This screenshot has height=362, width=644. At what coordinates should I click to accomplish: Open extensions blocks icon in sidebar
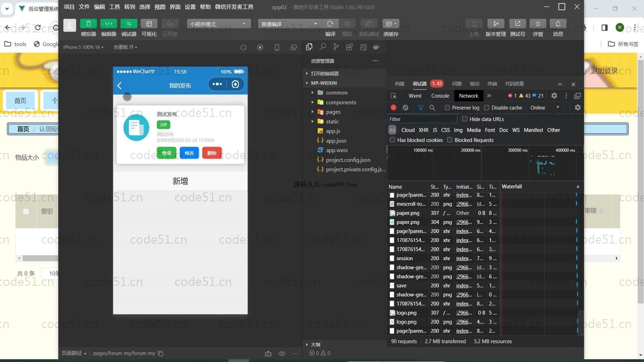(x=350, y=47)
